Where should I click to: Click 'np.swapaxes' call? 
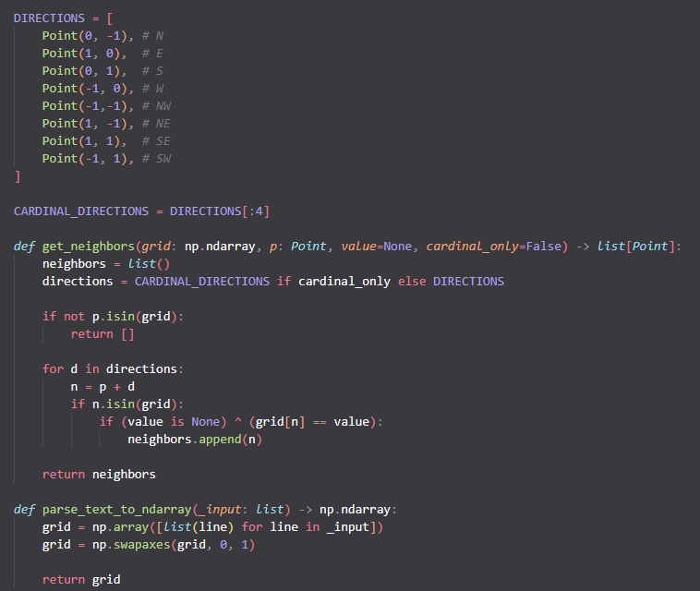[131, 545]
